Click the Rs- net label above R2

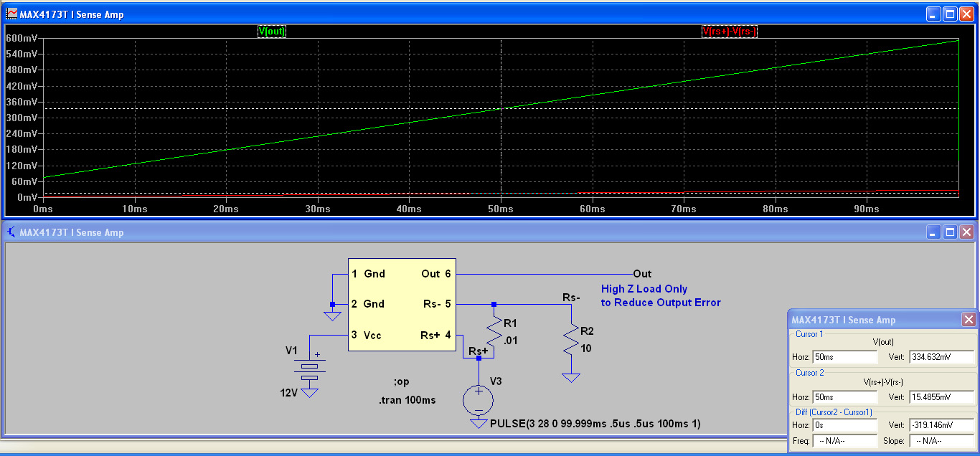tap(571, 297)
